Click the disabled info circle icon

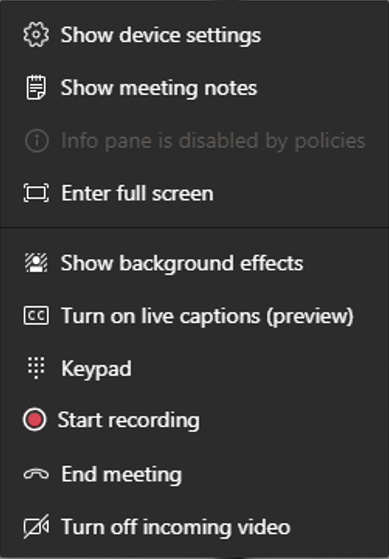(37, 141)
